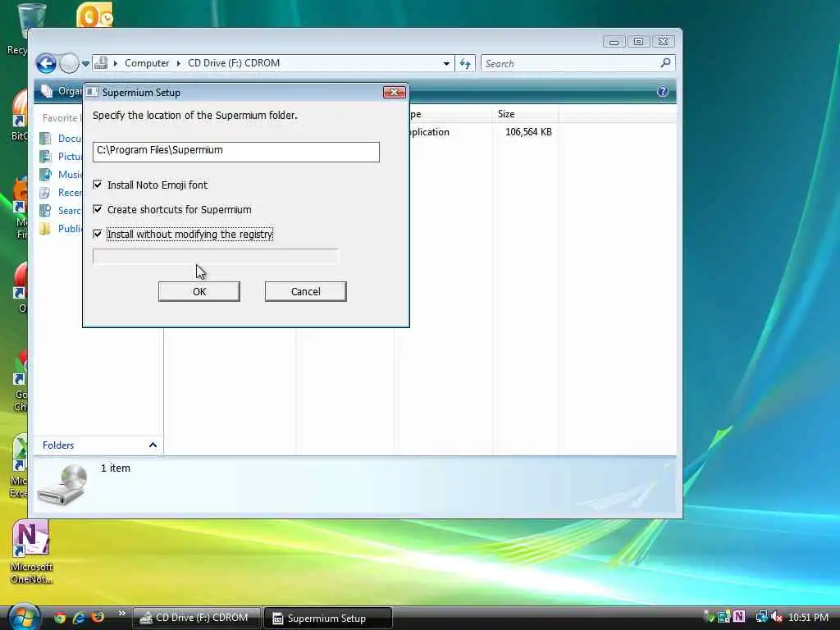Open recent pages dropdown arrow in Explorer
This screenshot has height=630, width=840.
point(85,64)
